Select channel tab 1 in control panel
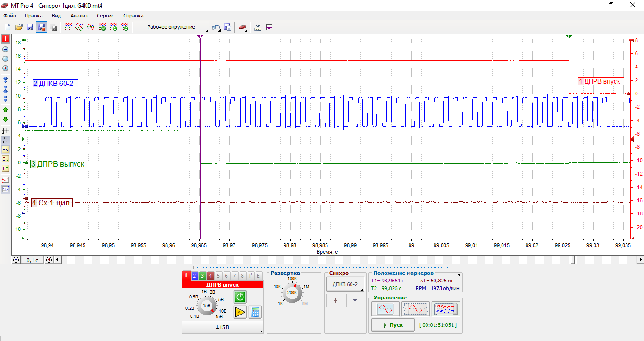The image size is (644, 341). tap(186, 276)
